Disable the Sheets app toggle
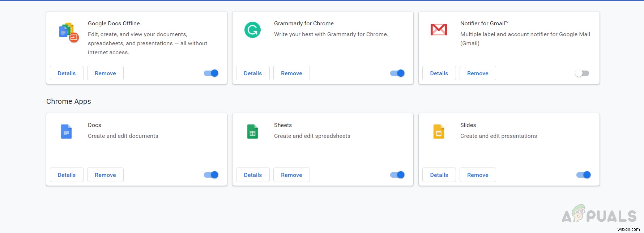 click(397, 175)
